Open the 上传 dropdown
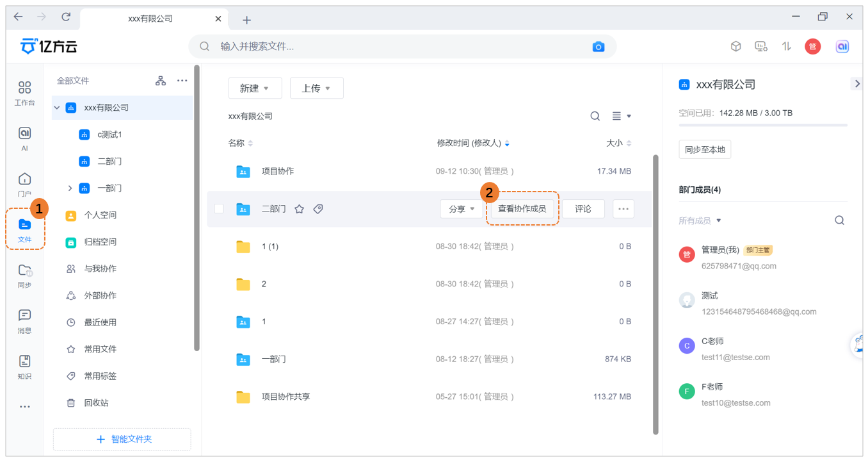The image size is (868, 462). coord(317,88)
